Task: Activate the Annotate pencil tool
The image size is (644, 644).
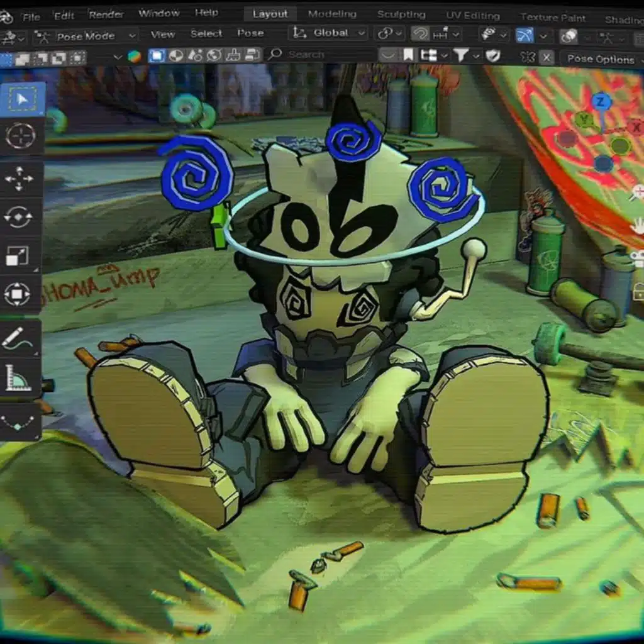Action: pos(17,339)
